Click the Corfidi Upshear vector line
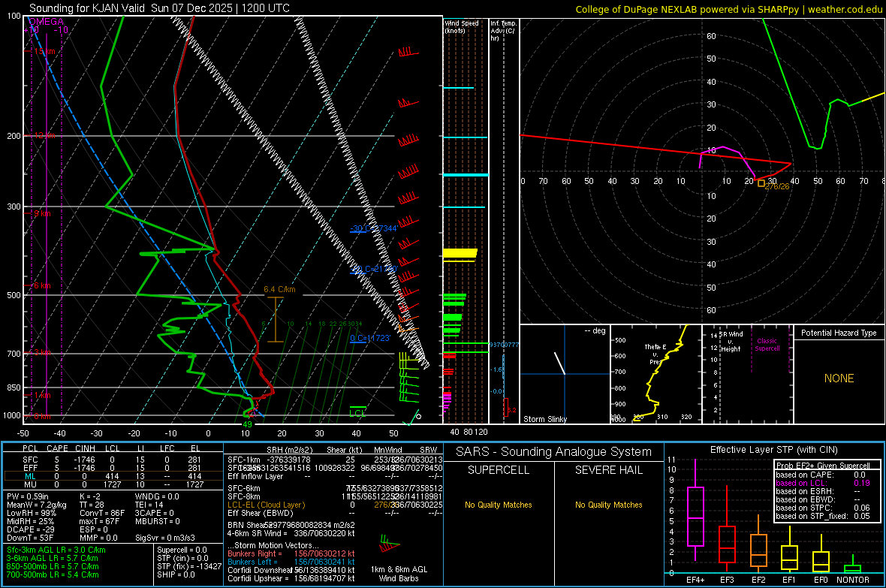886x588 pixels. (x=291, y=578)
